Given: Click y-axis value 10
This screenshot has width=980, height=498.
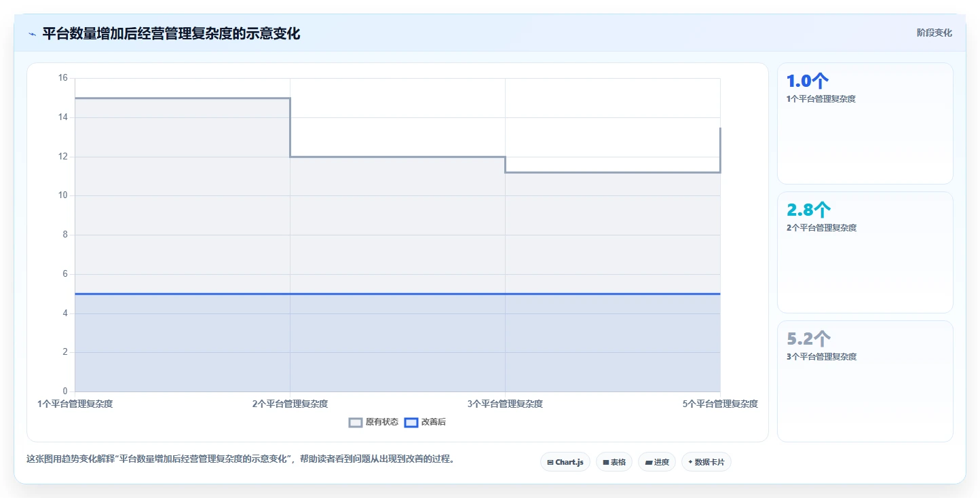Looking at the screenshot, I should [x=63, y=195].
